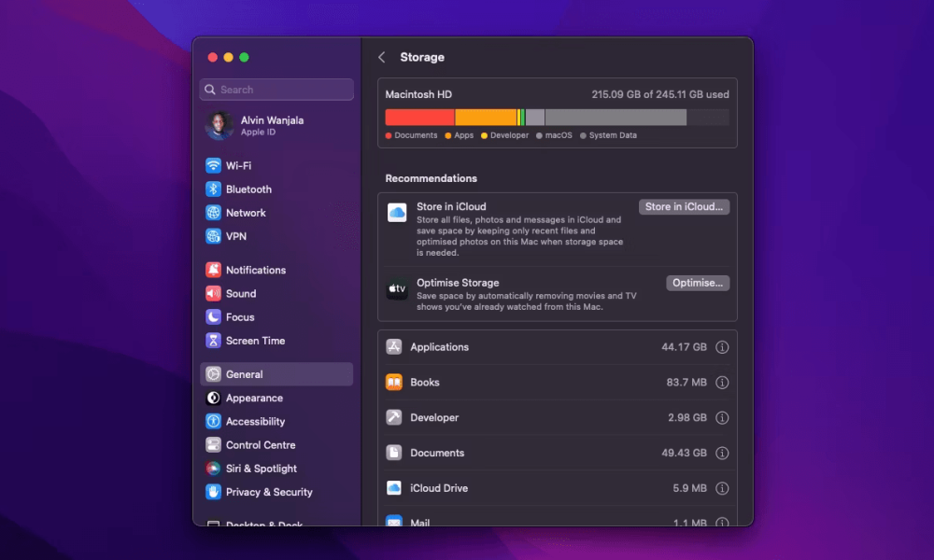
Task: Click the Developer hammer icon
Action: coord(394,417)
